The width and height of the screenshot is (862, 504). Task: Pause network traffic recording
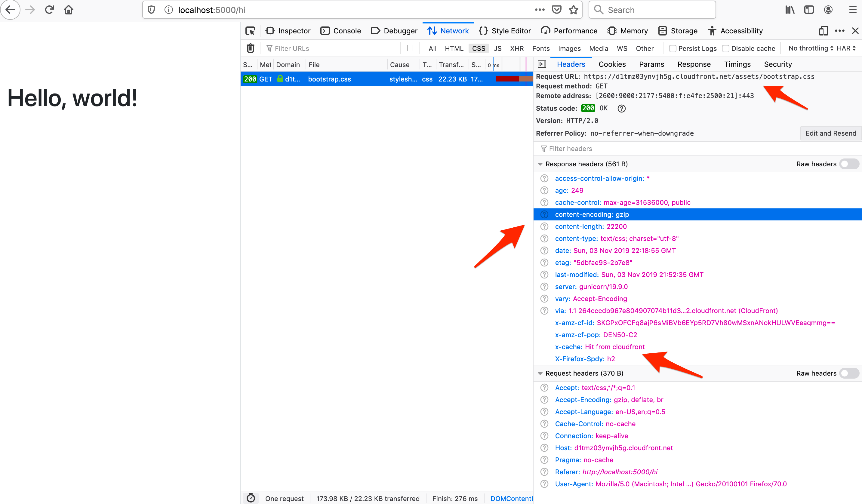pos(410,48)
